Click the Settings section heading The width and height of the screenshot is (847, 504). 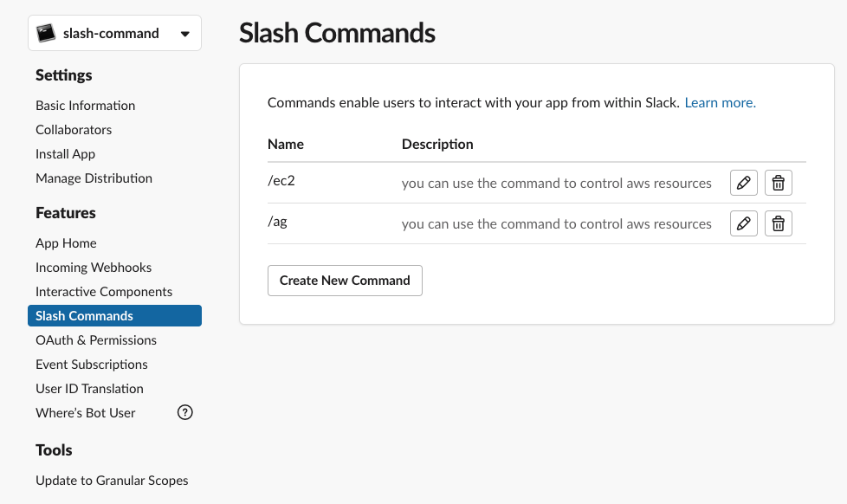[64, 75]
